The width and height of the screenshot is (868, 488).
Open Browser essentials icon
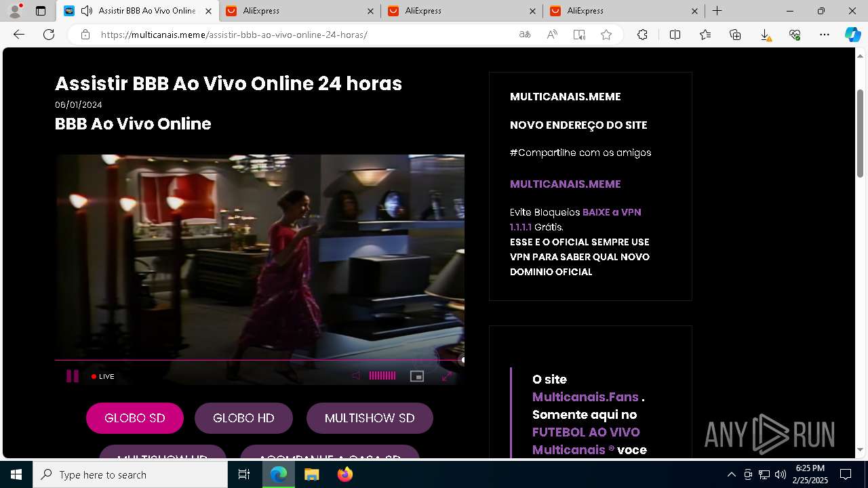[x=795, y=35]
